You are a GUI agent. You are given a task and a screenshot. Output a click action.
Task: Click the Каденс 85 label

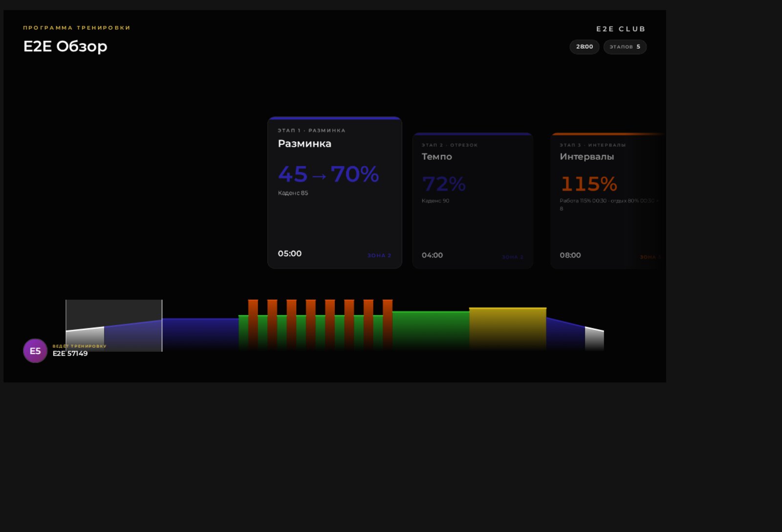293,193
